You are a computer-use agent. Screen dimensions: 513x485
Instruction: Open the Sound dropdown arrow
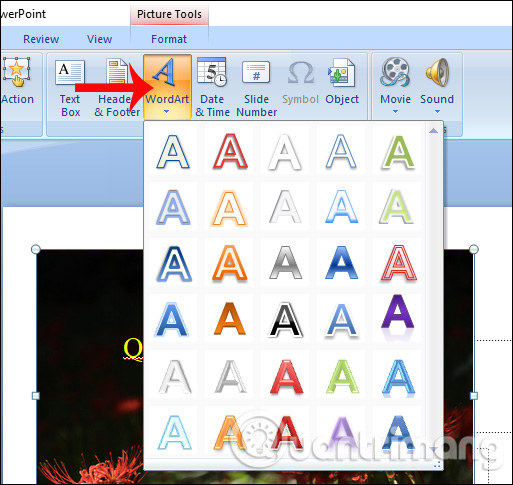pyautogui.click(x=437, y=112)
